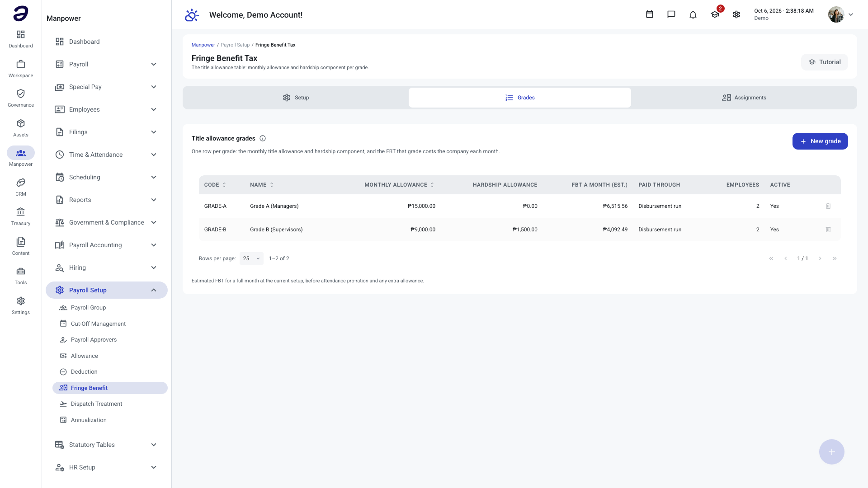868x488 pixels.
Task: Collapse the Payroll Setup section
Action: [107, 290]
